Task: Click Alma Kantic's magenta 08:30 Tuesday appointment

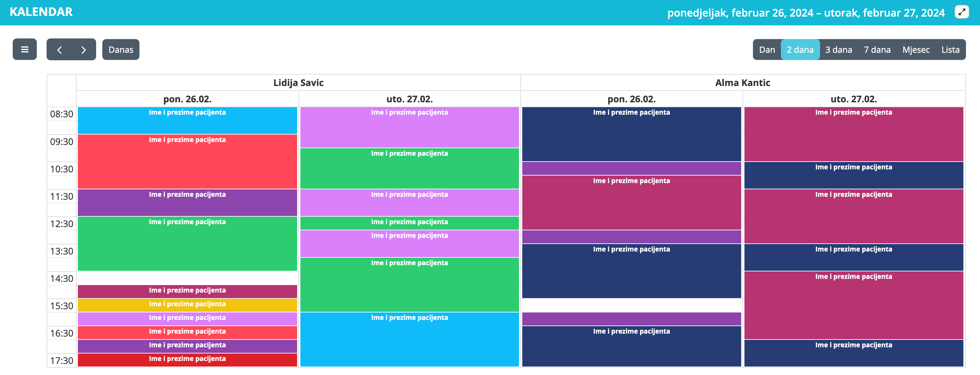Action: [853, 134]
